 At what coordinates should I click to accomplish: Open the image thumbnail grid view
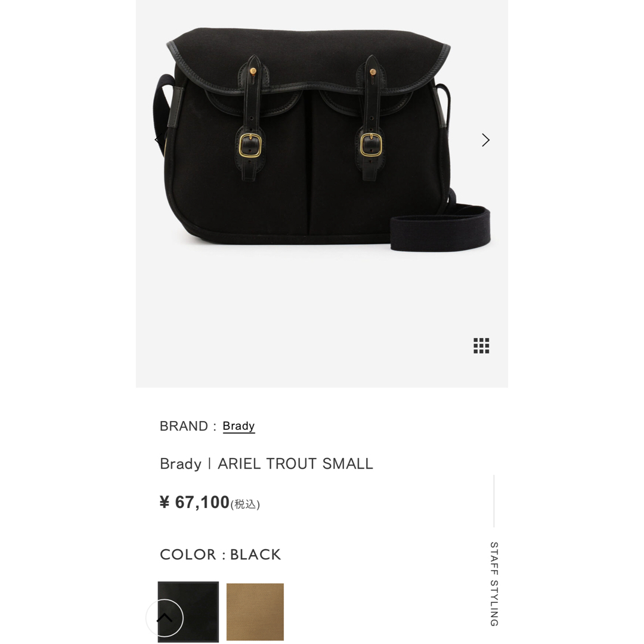point(481,346)
